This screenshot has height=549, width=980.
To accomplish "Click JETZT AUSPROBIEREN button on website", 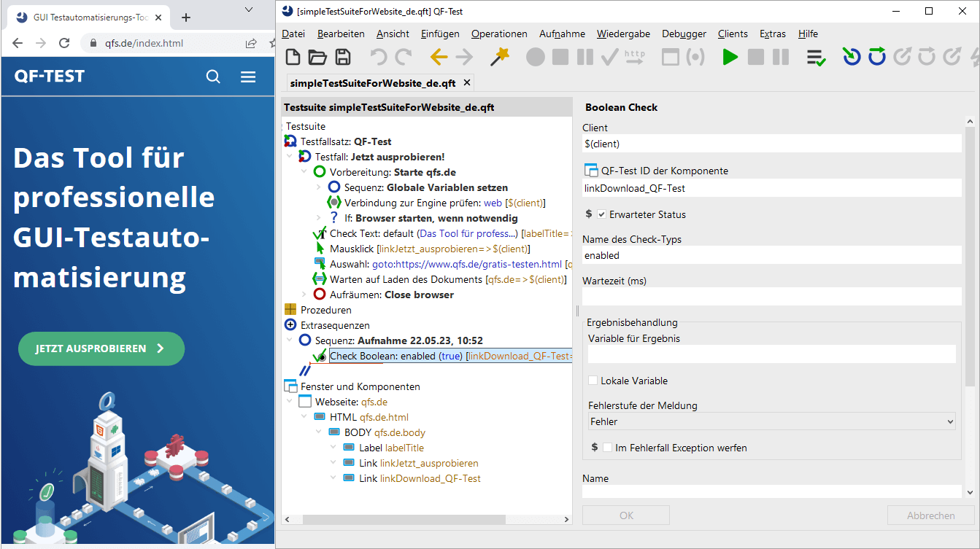I will 101,349.
